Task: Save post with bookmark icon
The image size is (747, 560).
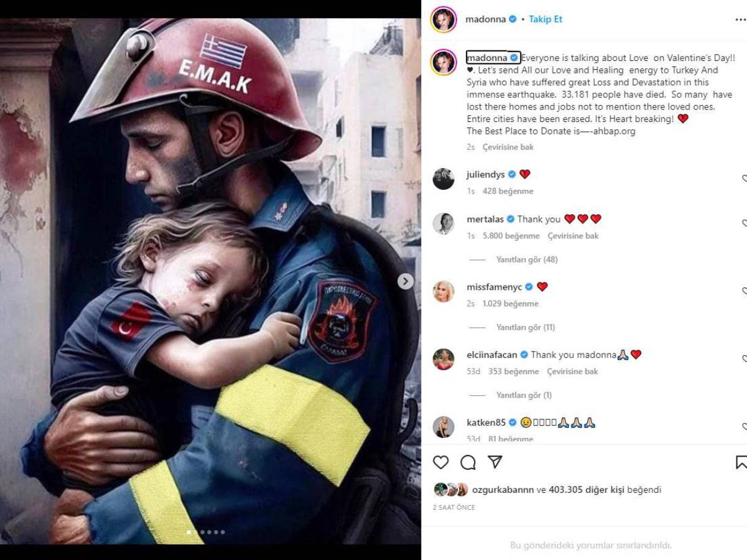Action: pos(741,462)
